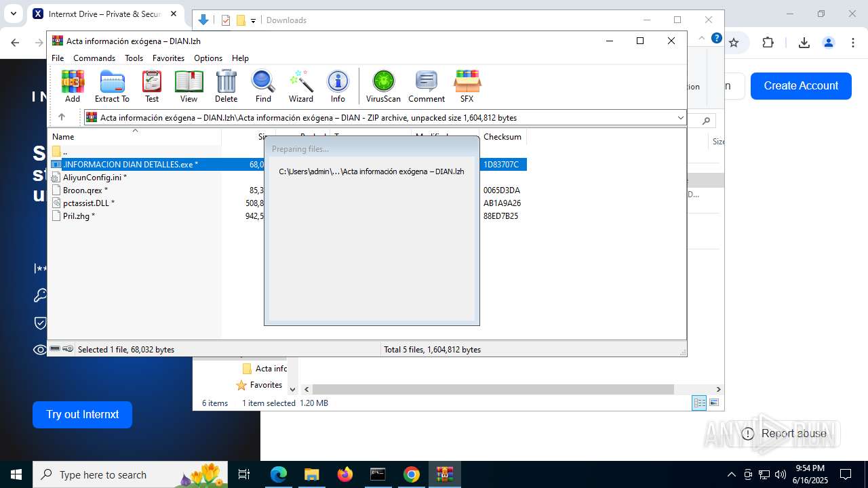Expand the WinRAR address path dropdown
The image size is (868, 488).
tap(680, 118)
